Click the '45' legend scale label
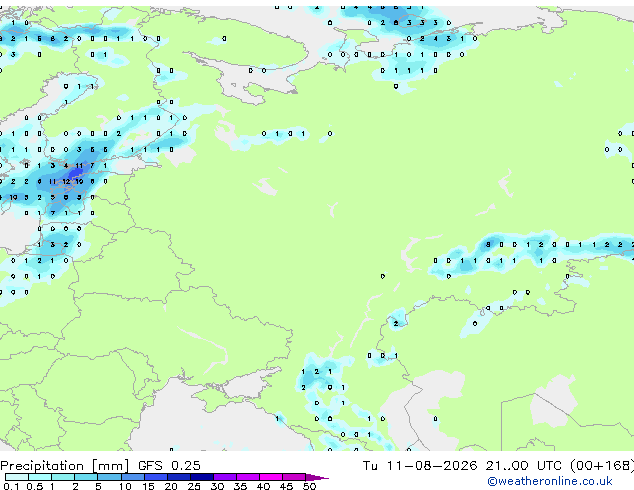Image resolution: width=634 pixels, height=490 pixels. (x=286, y=486)
